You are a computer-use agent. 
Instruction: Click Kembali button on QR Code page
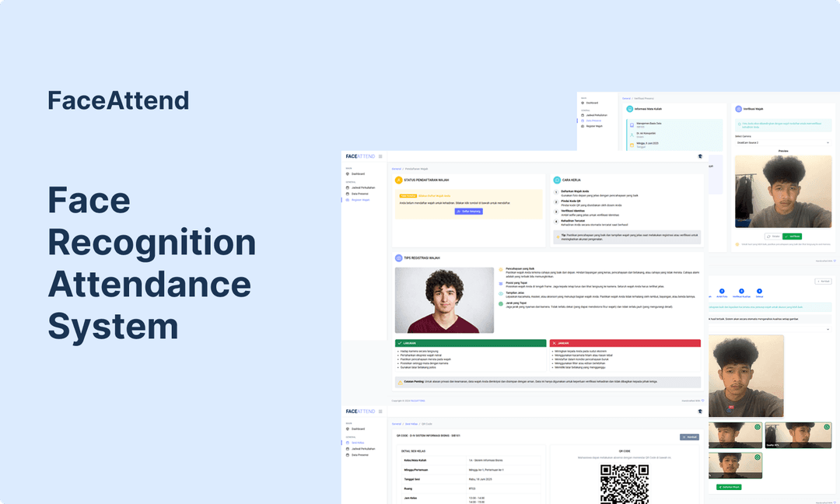point(689,437)
